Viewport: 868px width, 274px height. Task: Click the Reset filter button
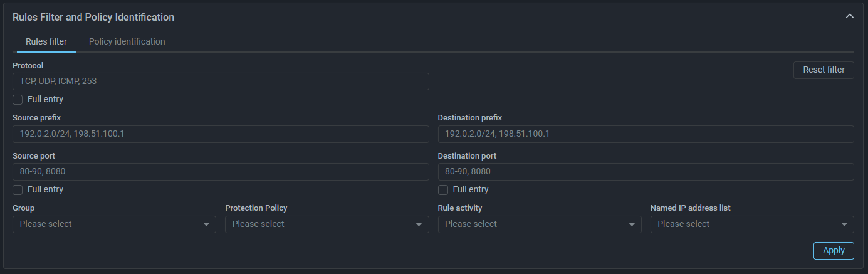824,70
